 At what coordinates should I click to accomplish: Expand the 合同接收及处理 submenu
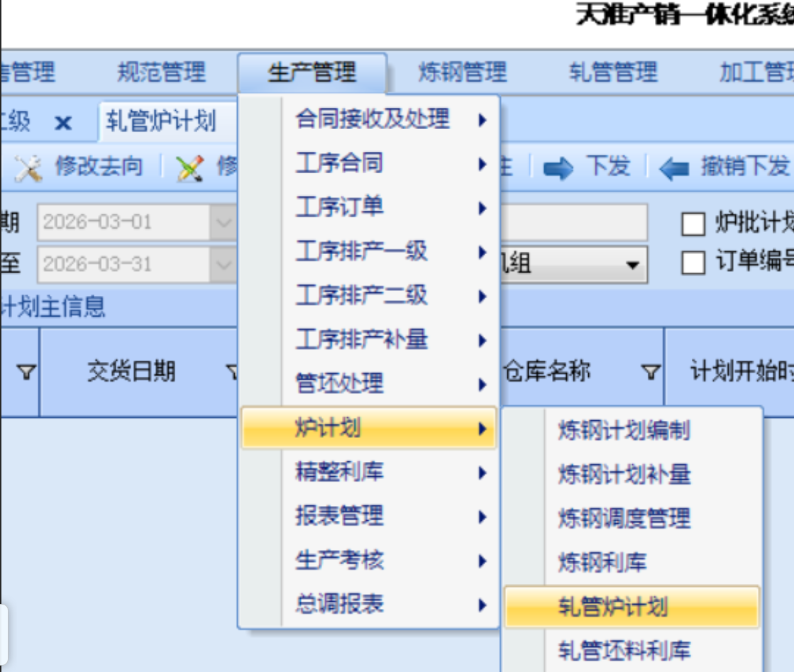373,119
